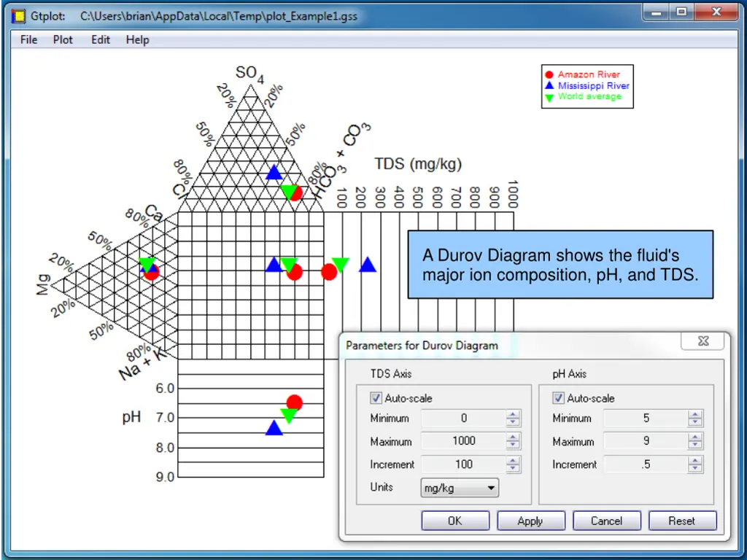Click the TDS Axis Increment field
The image size is (747, 560).
click(463, 464)
